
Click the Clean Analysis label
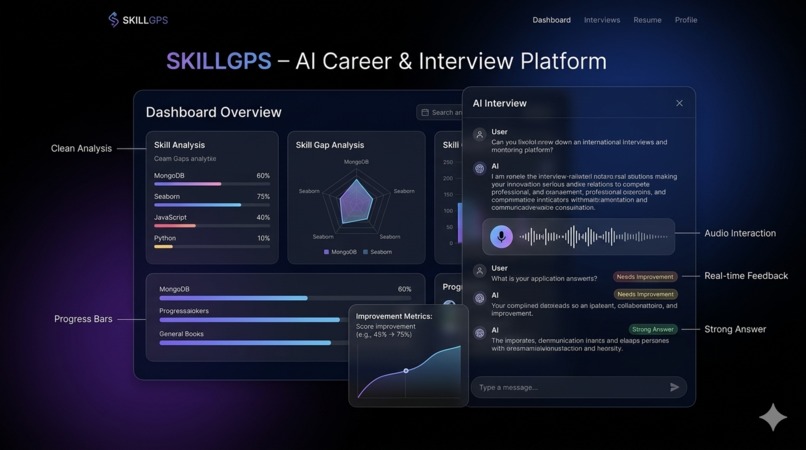pyautogui.click(x=81, y=148)
